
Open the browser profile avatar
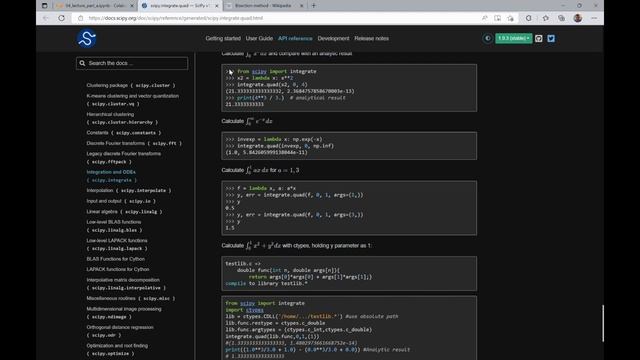tap(578, 18)
